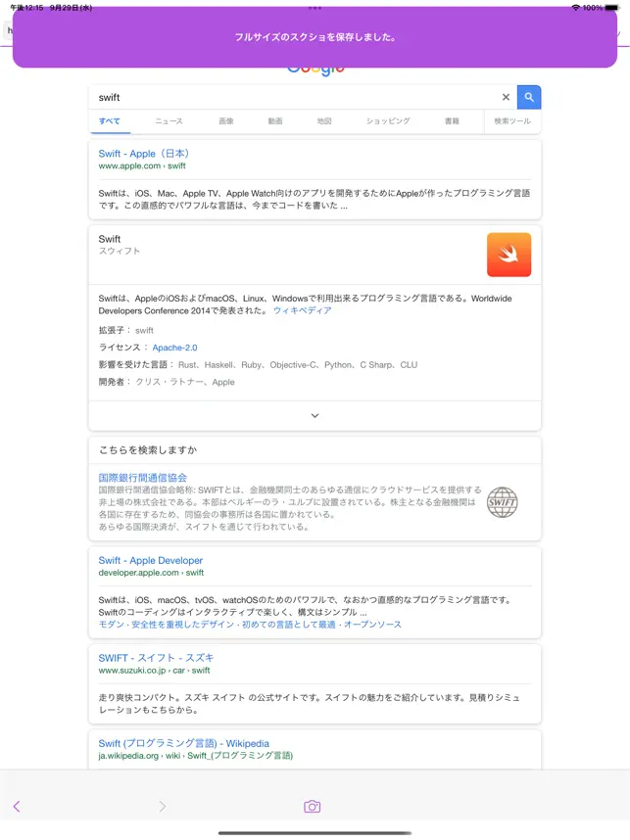
Task: Open SWIFT - スイフト - スズキ result
Action: [x=156, y=658]
